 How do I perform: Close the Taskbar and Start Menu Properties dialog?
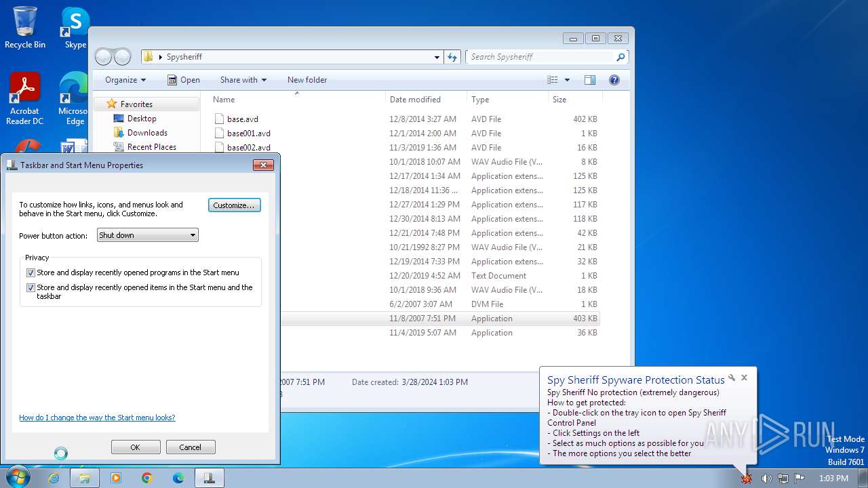pyautogui.click(x=263, y=165)
